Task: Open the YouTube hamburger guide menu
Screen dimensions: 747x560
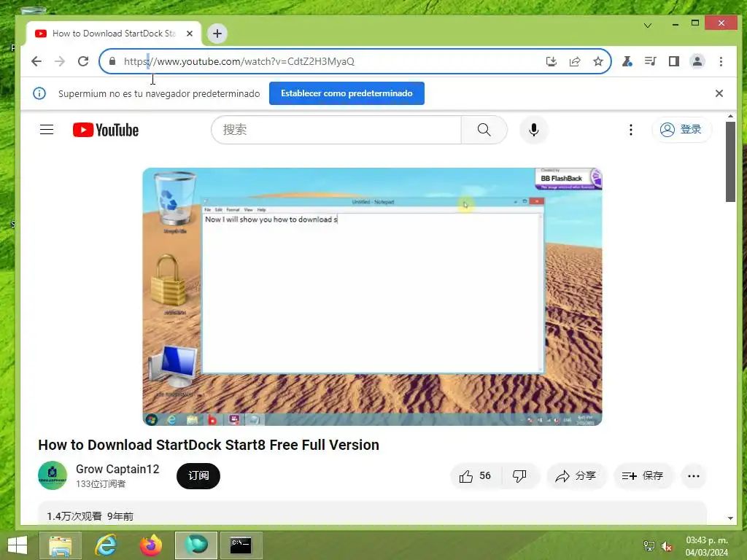Action: [x=47, y=130]
